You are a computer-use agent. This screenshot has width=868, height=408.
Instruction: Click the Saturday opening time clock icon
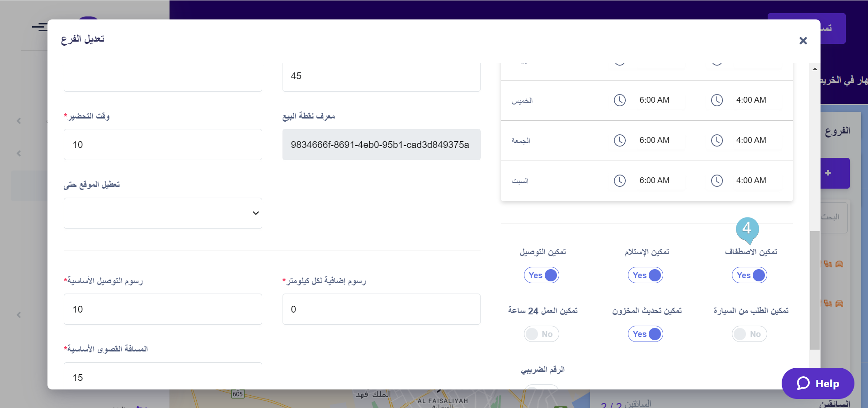(x=619, y=180)
